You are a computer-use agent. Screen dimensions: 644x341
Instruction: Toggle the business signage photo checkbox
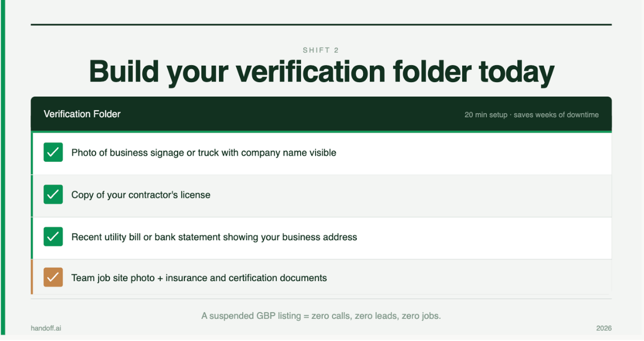(x=53, y=153)
